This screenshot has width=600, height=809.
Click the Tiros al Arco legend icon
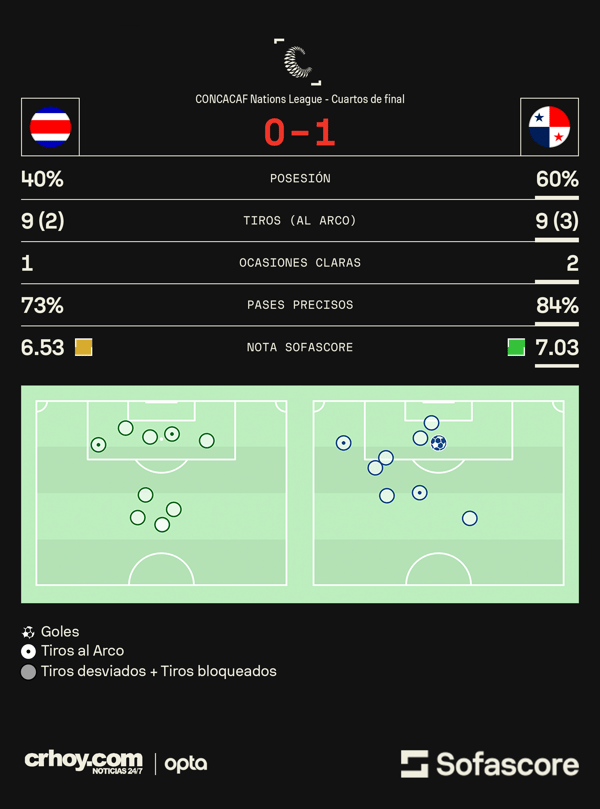(28, 652)
